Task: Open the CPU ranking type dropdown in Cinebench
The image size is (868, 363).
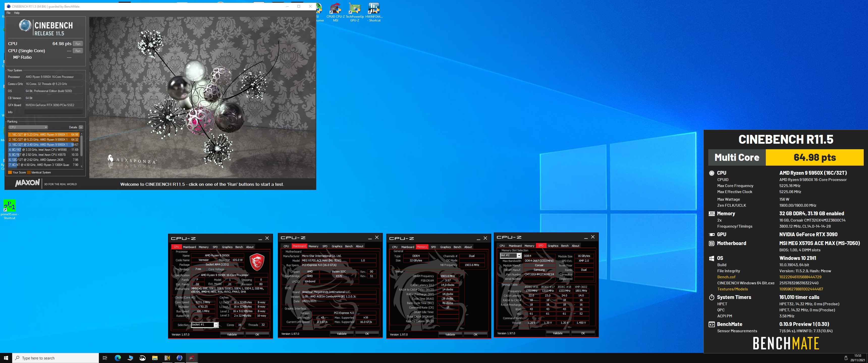Action: click(x=28, y=127)
